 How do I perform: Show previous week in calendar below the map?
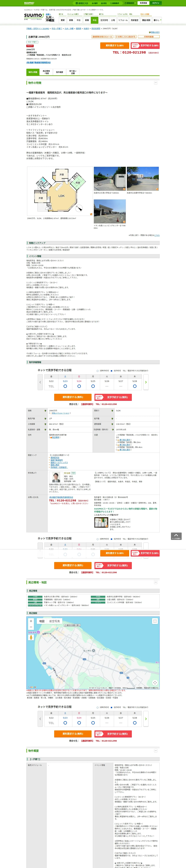(40, 719)
